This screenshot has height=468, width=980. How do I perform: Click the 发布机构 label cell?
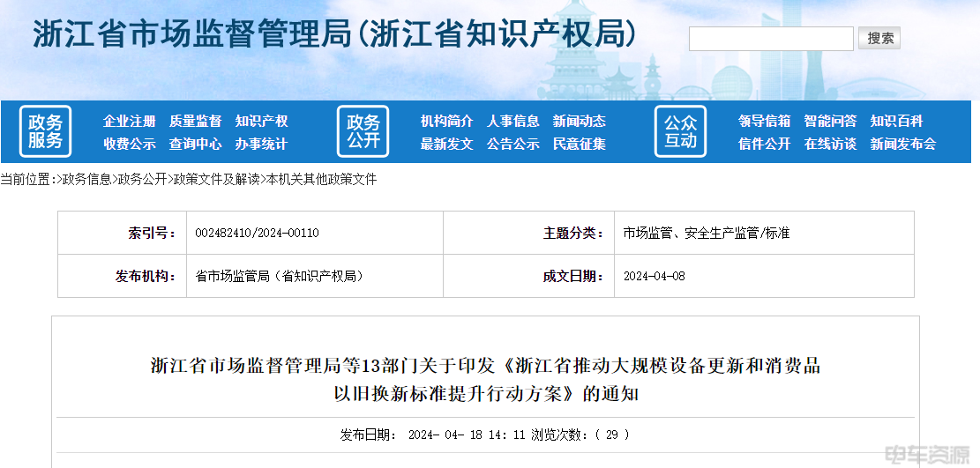point(123,276)
